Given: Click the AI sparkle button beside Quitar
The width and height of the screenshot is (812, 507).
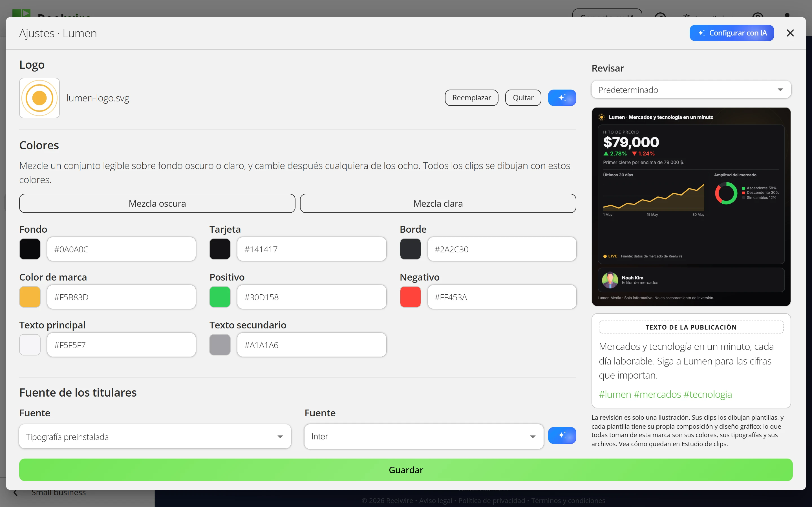Looking at the screenshot, I should pos(562,97).
